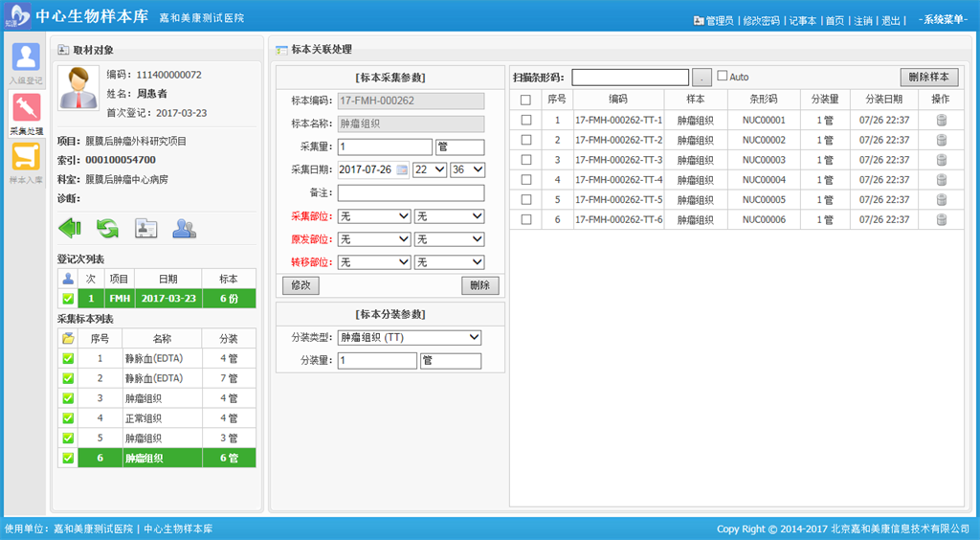Click the database icon for row NUC00001

tap(941, 120)
